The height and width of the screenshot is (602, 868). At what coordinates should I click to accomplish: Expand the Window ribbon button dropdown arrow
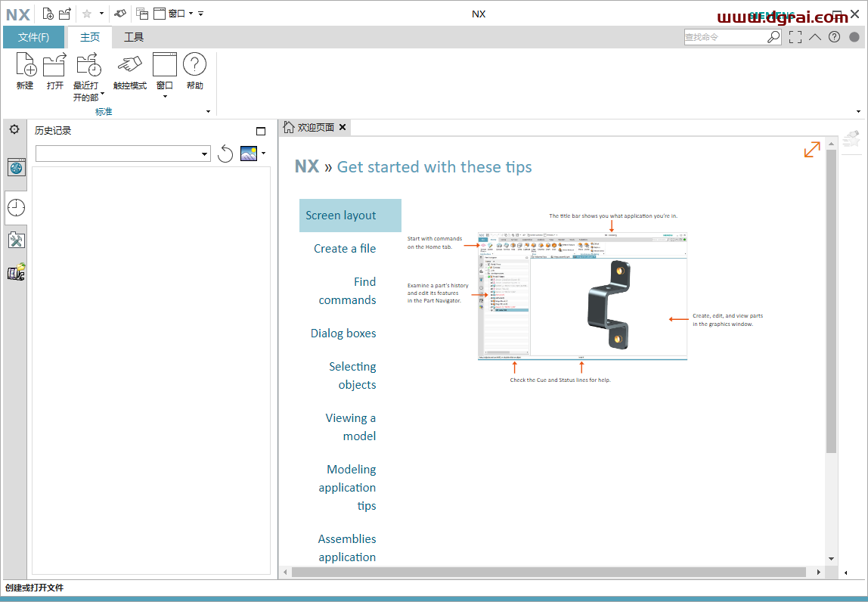click(164, 97)
